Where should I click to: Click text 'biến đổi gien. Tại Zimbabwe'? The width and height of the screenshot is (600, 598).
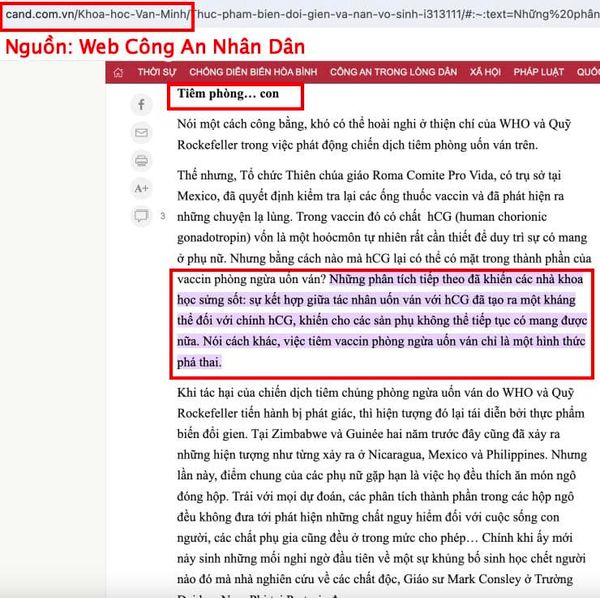pyautogui.click(x=253, y=434)
